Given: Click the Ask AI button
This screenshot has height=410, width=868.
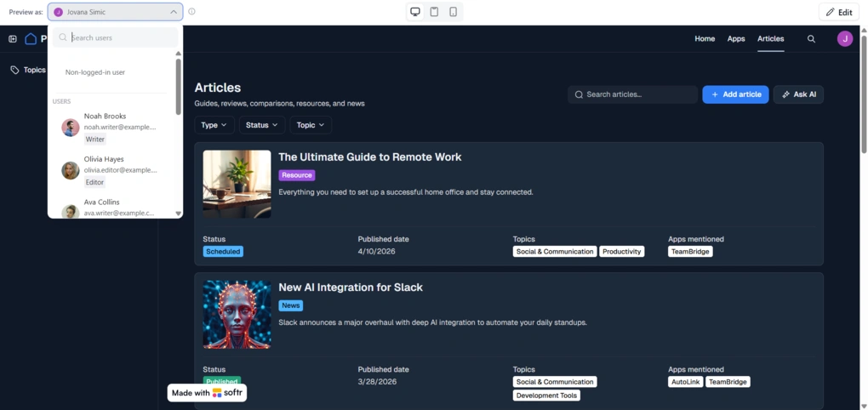Looking at the screenshot, I should tap(798, 94).
